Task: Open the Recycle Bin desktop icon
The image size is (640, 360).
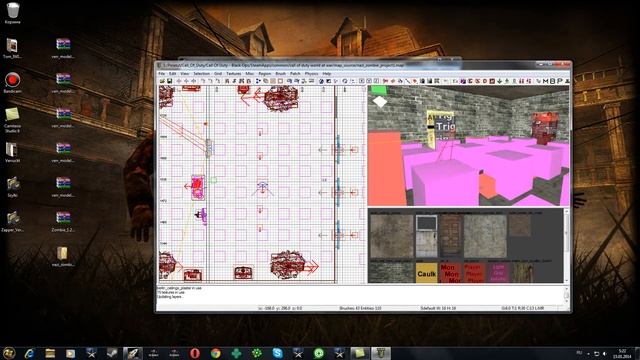Action: tap(13, 13)
